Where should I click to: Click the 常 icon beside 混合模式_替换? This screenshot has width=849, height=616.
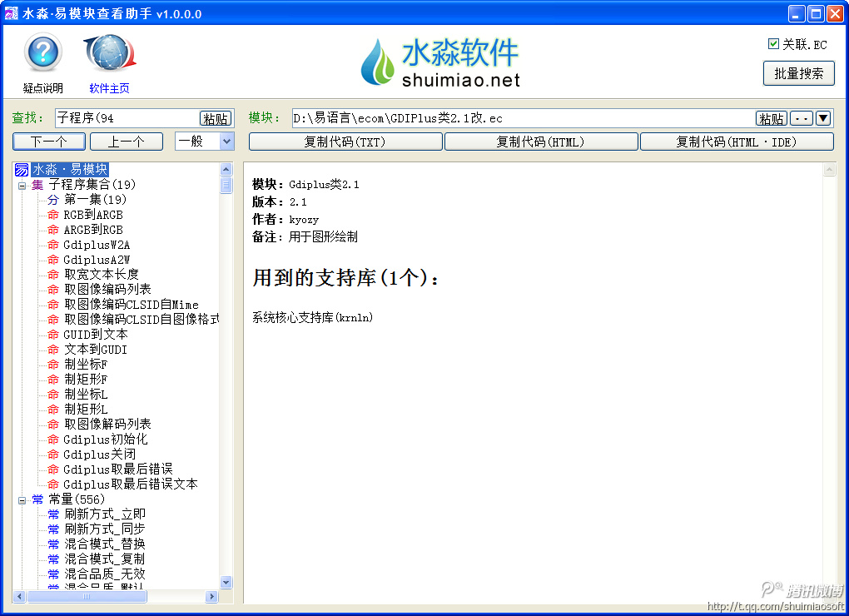53,544
